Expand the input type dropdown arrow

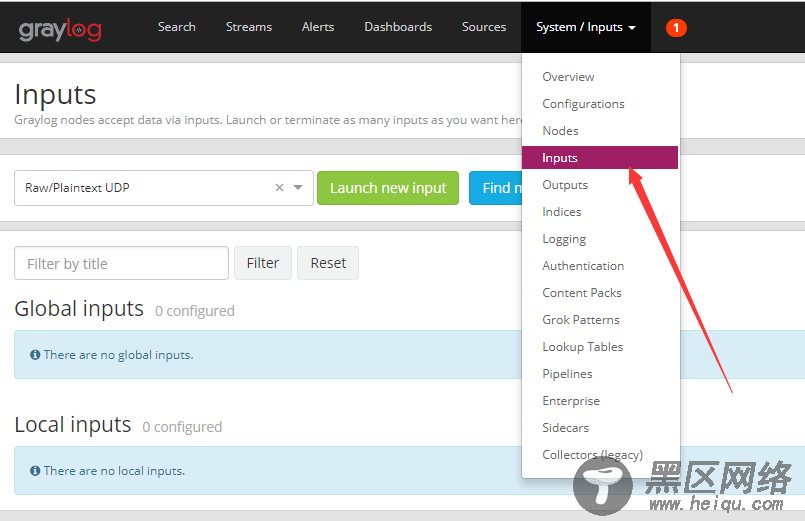(x=298, y=188)
